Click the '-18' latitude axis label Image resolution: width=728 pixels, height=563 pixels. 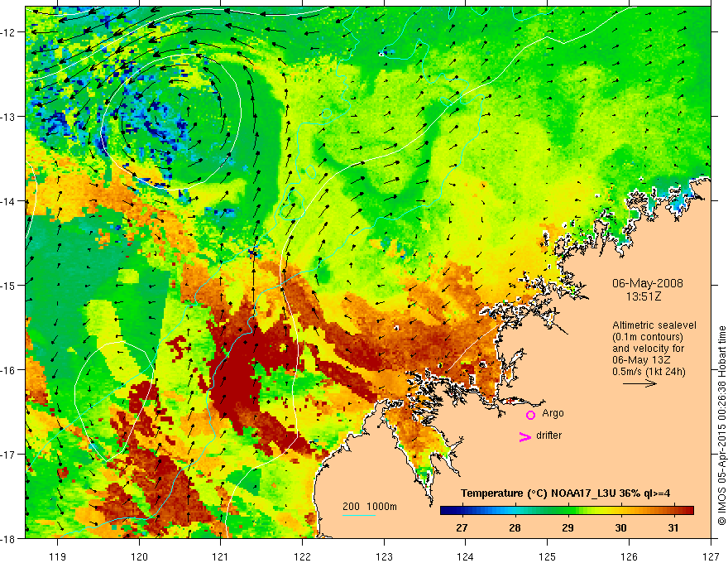8,538
